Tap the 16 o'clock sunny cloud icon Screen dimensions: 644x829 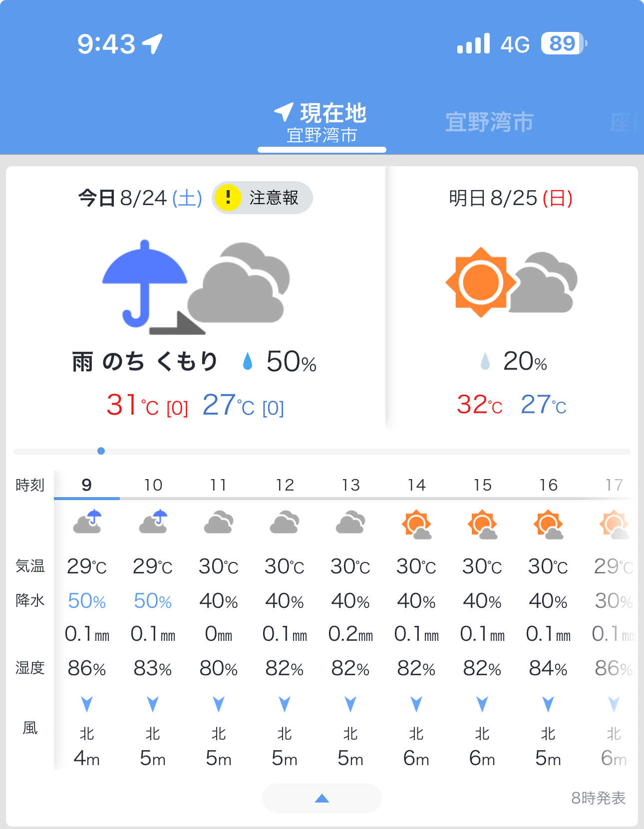[x=548, y=525]
